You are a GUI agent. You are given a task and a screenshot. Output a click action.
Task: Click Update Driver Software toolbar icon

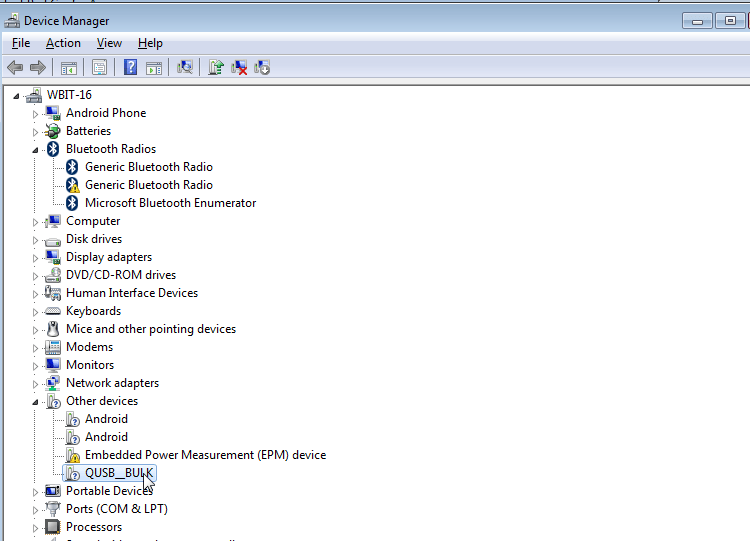[x=216, y=67]
